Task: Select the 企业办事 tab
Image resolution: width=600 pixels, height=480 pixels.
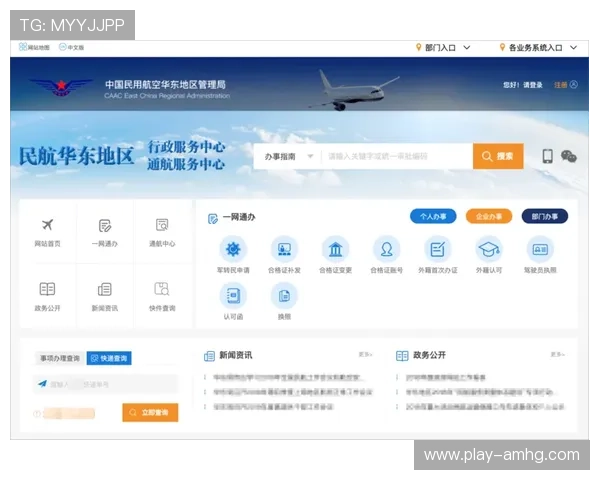Action: pos(489,217)
